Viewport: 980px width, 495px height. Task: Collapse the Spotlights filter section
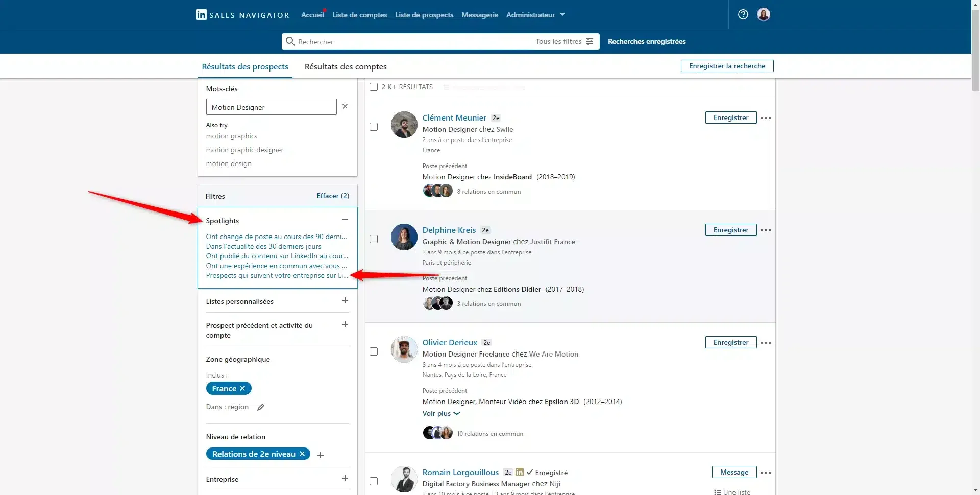[345, 220]
